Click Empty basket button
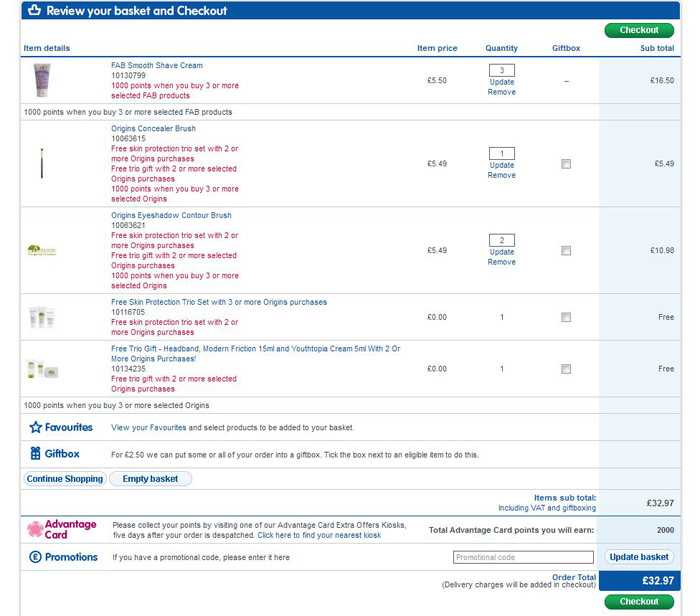The height and width of the screenshot is (616, 700). [150, 479]
